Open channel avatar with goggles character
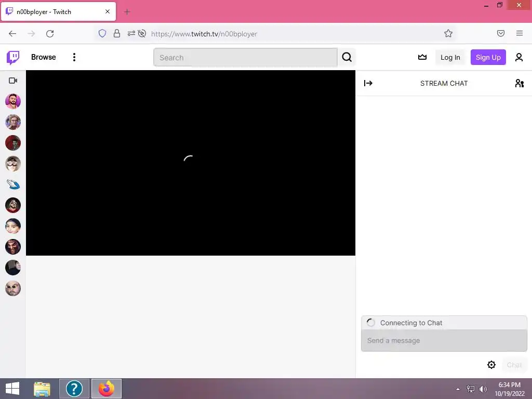The image size is (532, 399). pos(13,164)
